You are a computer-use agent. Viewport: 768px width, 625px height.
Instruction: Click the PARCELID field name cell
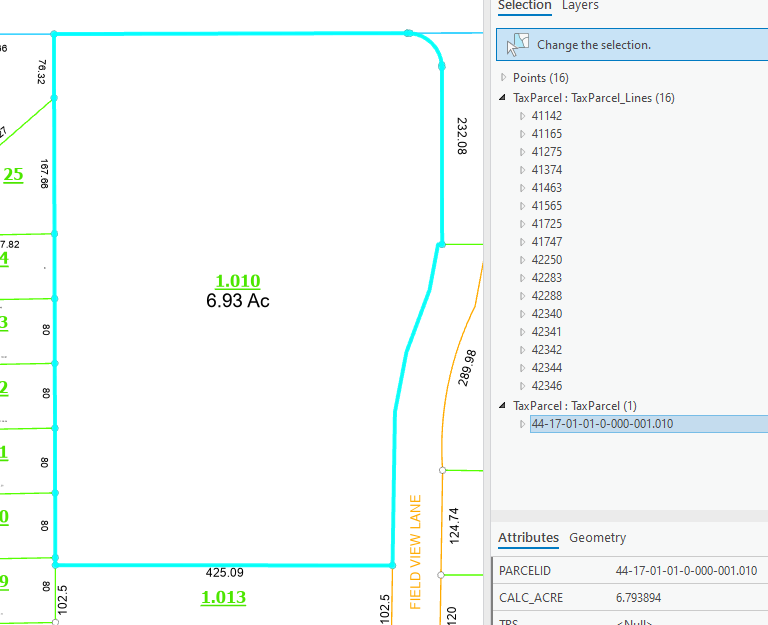point(525,571)
